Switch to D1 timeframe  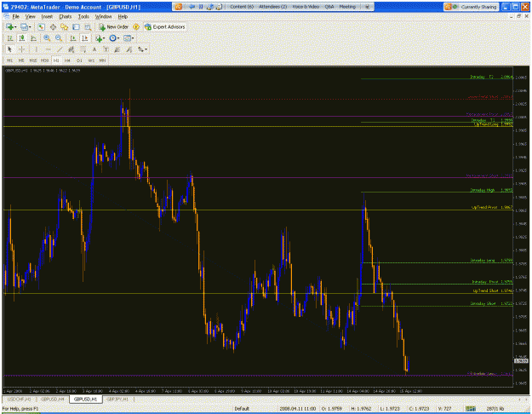click(x=79, y=60)
